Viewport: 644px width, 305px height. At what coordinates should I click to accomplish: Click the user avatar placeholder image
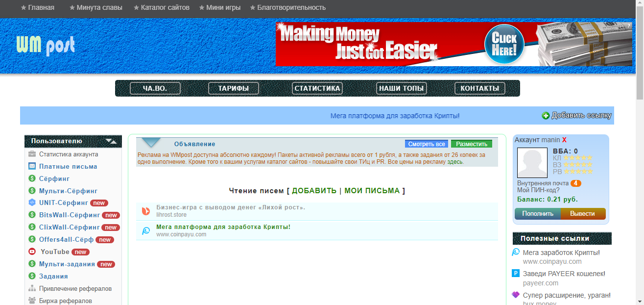tap(532, 163)
